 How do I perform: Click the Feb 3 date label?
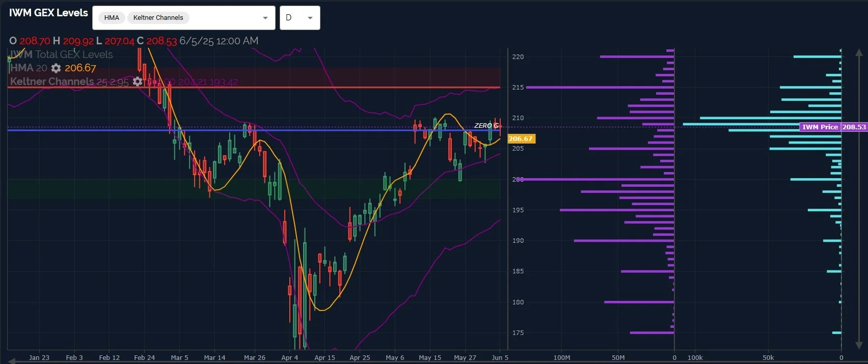[74, 357]
